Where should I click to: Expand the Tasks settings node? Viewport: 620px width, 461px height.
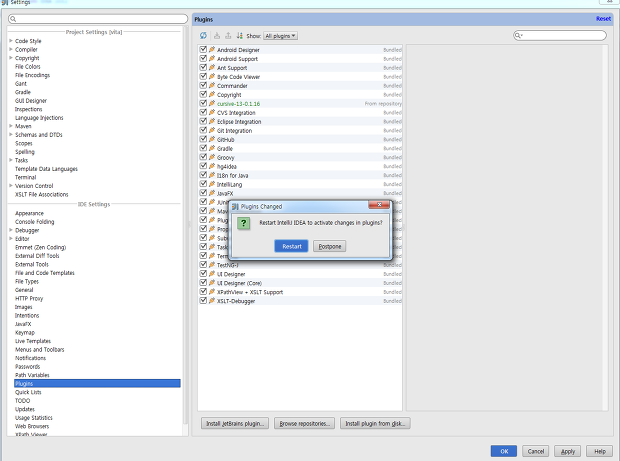11,160
